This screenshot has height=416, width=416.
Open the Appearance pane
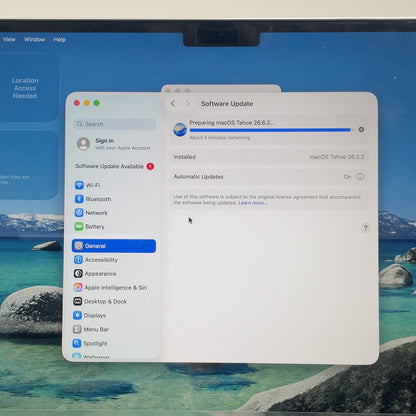click(95, 274)
